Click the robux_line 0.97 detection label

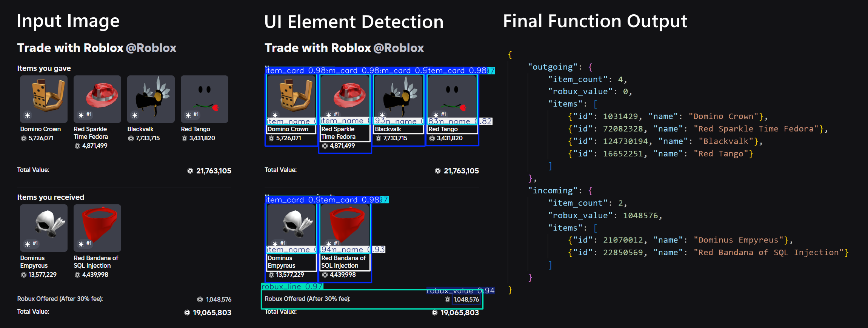pos(292,287)
